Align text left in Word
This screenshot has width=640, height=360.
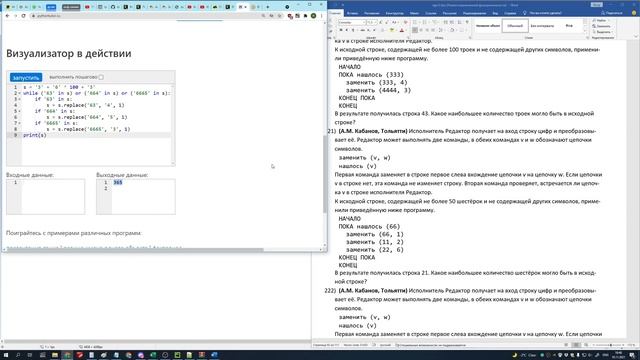point(415,30)
